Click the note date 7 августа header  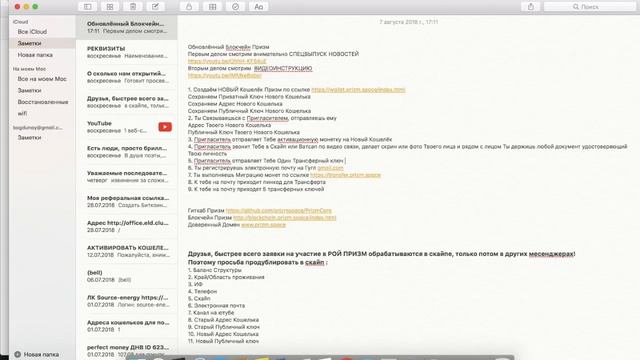[x=409, y=22]
